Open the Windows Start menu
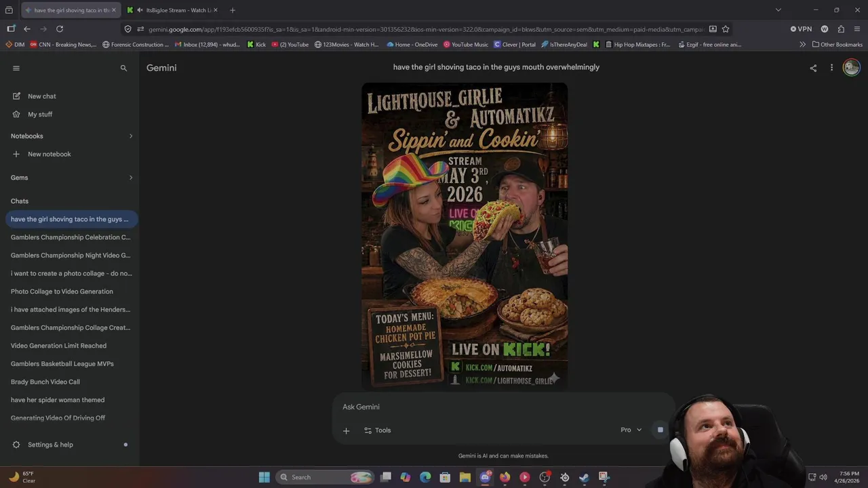Screen dimensions: 868x488 coord(264,477)
